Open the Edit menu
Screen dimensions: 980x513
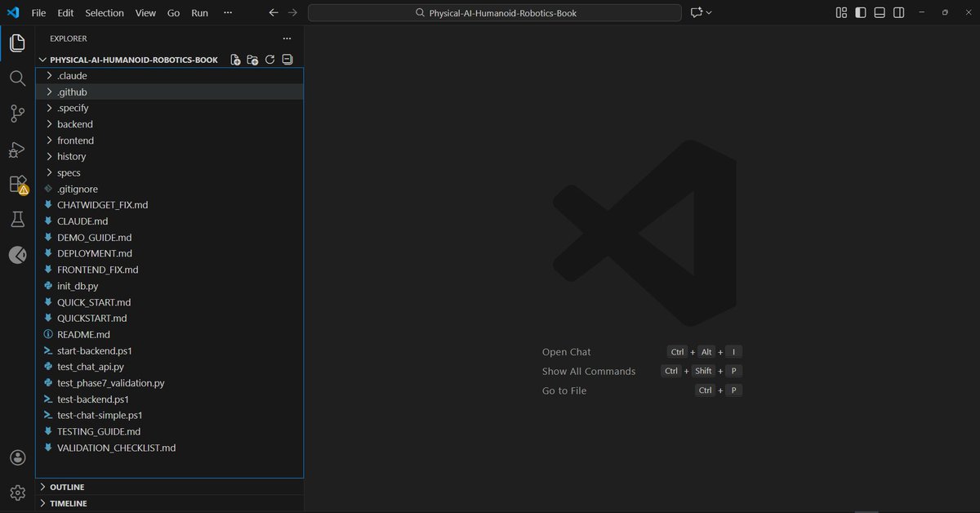[65, 13]
